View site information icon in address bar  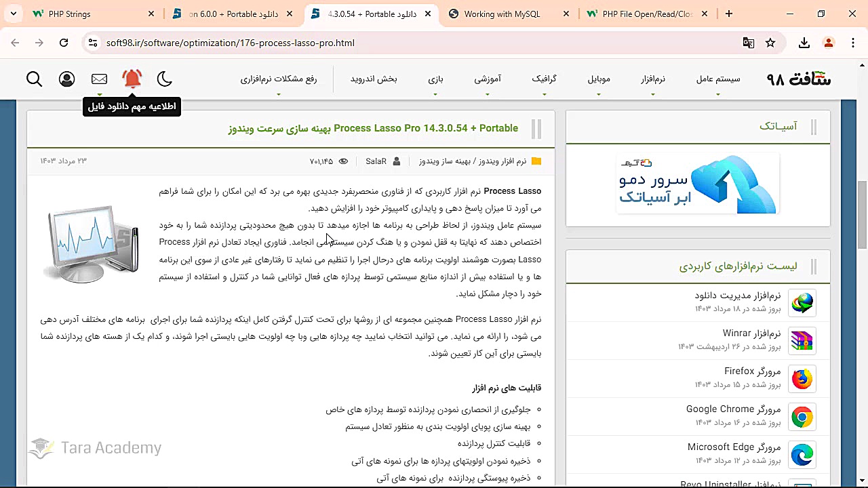point(93,43)
